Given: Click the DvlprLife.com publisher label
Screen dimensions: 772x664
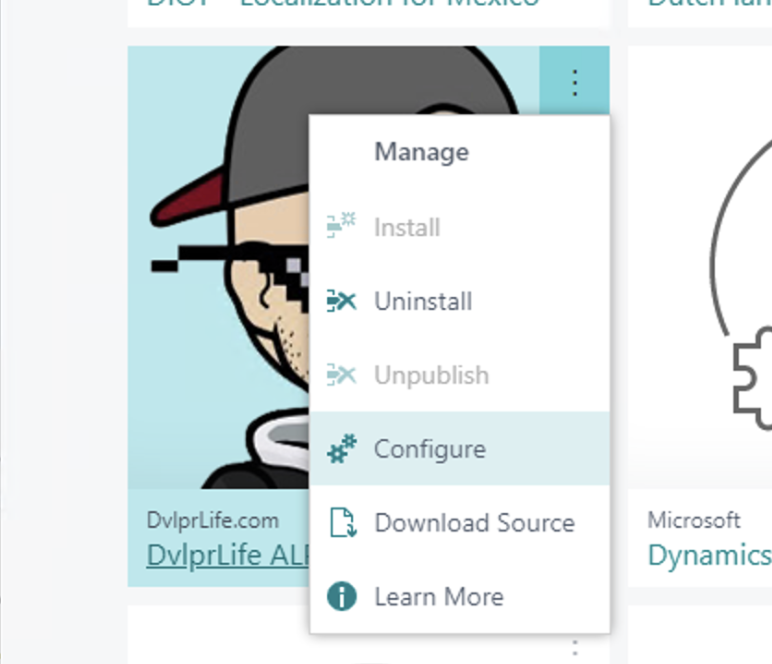Looking at the screenshot, I should point(212,520).
